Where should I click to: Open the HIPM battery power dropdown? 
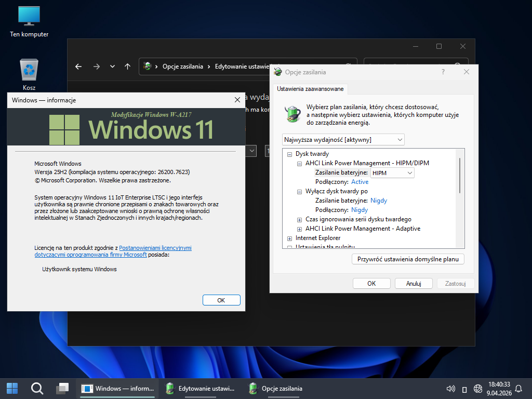392,173
